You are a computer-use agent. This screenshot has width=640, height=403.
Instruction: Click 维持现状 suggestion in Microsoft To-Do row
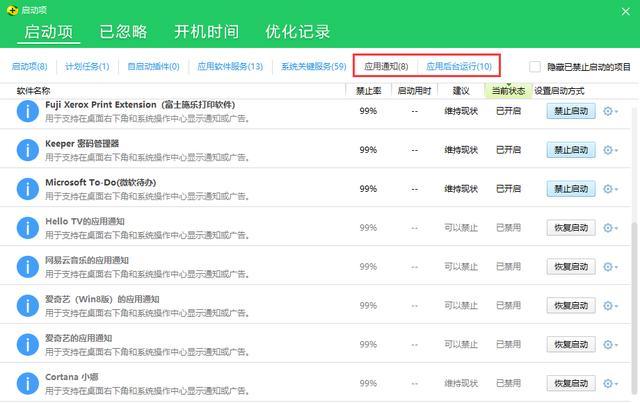tap(461, 189)
